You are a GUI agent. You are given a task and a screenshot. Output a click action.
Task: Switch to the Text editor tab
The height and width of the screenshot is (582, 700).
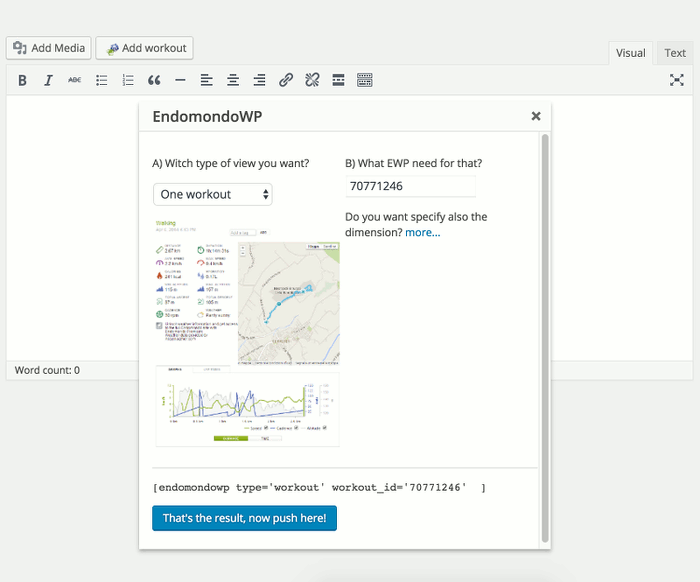point(675,53)
